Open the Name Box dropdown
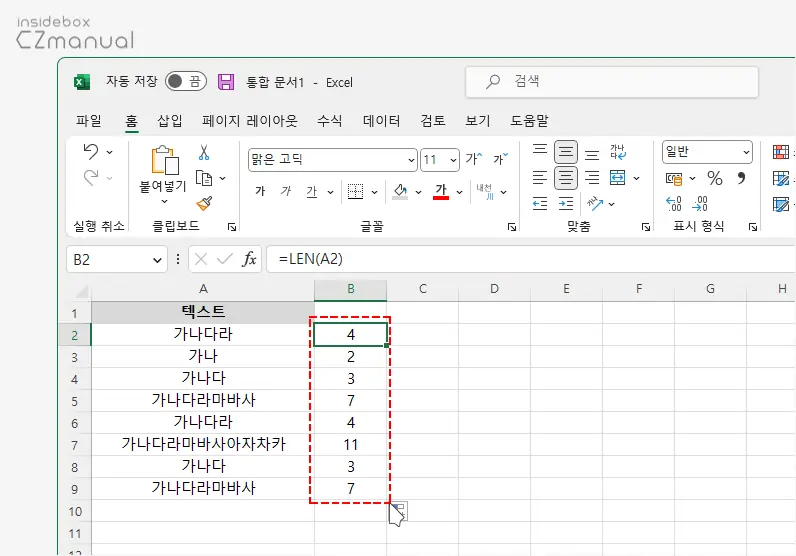This screenshot has width=796, height=556. (x=157, y=260)
